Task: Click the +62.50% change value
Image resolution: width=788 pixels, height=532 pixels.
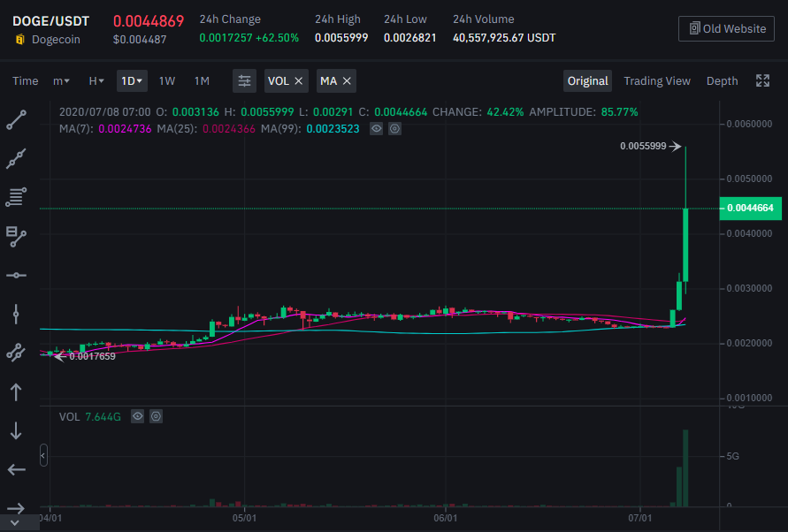Action: pyautogui.click(x=277, y=38)
